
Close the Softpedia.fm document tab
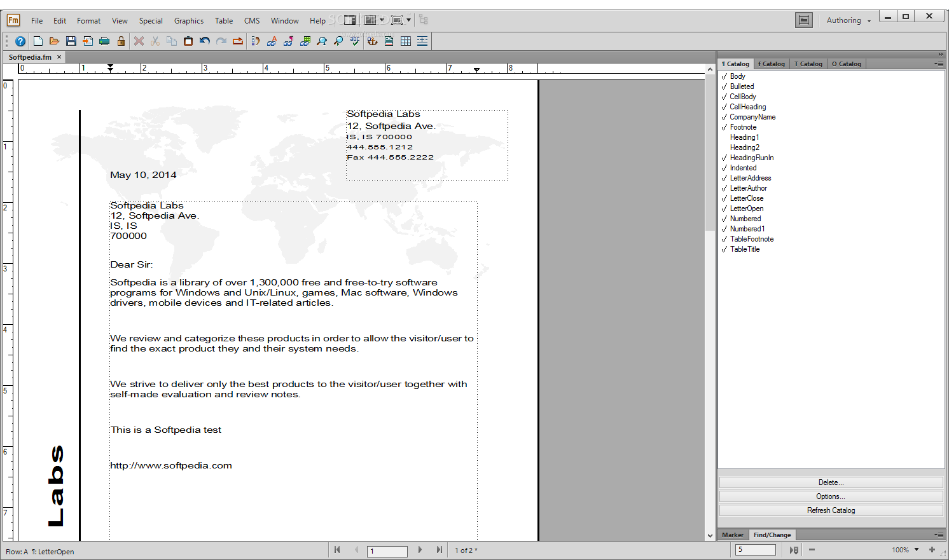pyautogui.click(x=59, y=57)
